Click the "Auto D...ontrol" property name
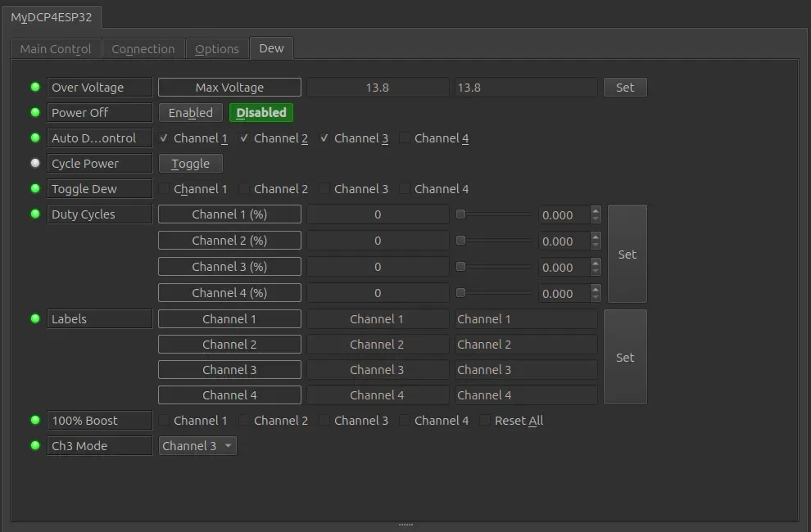811x532 pixels. pos(100,138)
